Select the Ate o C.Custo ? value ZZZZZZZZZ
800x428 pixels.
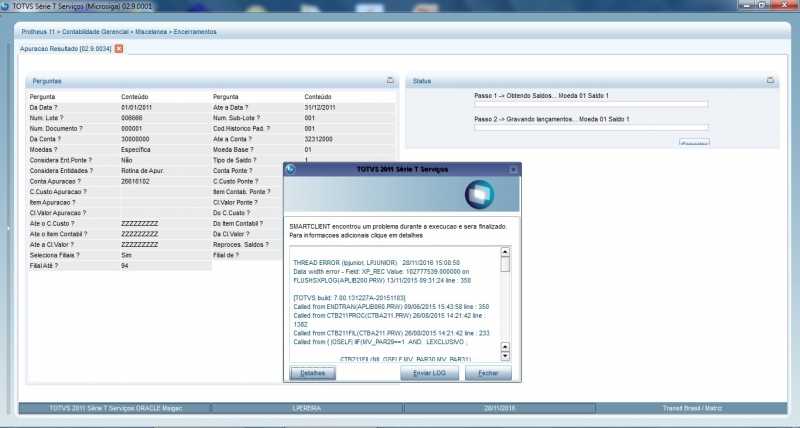(140, 223)
